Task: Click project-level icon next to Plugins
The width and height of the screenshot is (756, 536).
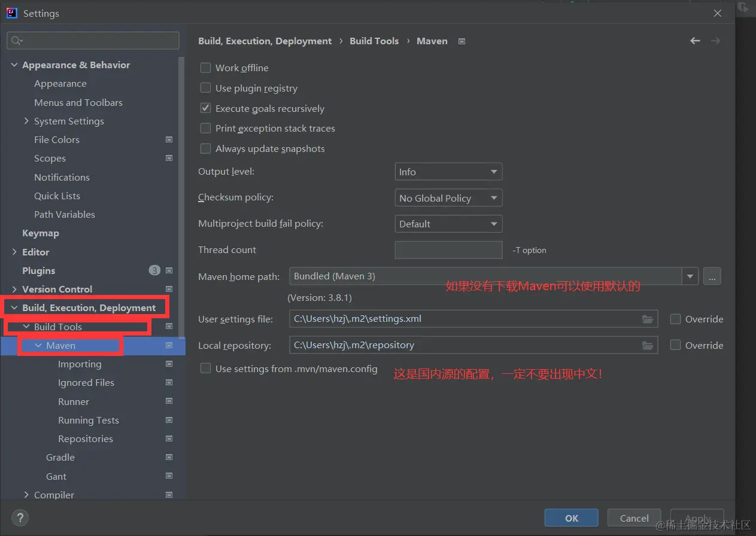Action: (169, 270)
